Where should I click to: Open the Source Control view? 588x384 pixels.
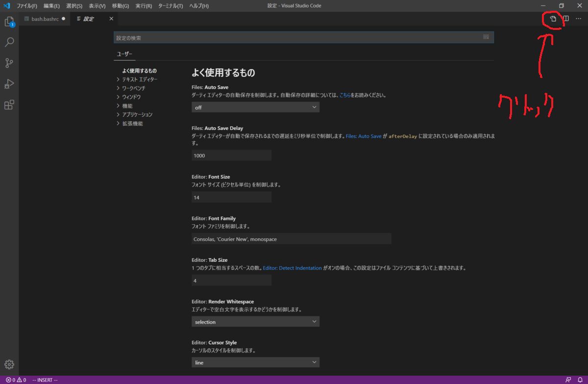click(9, 63)
